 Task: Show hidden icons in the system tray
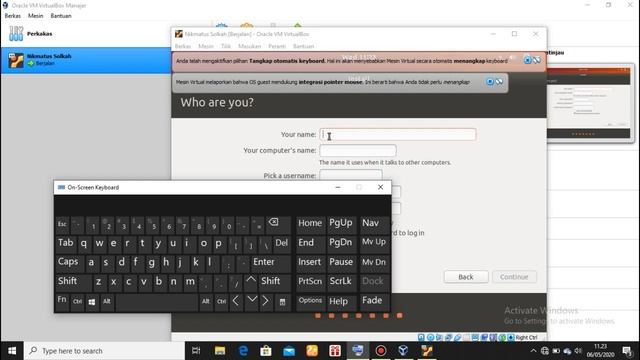(533, 351)
